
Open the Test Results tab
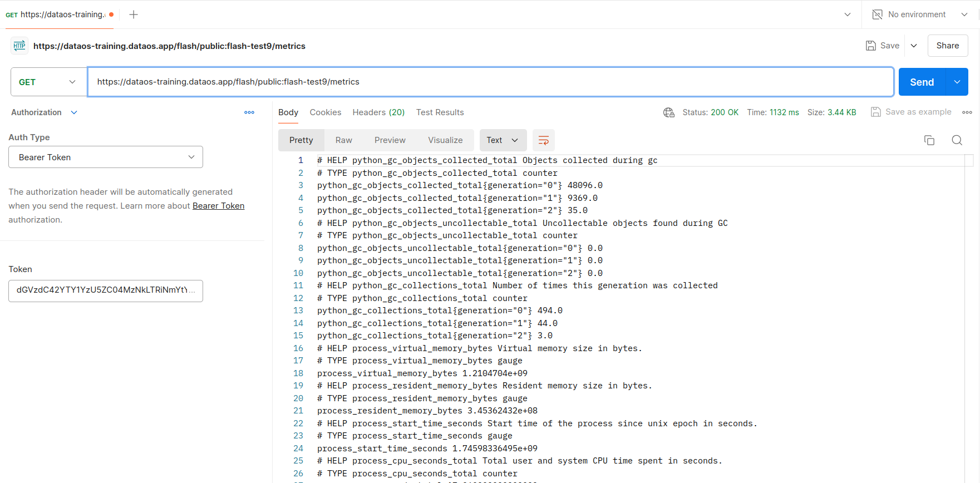[440, 112]
